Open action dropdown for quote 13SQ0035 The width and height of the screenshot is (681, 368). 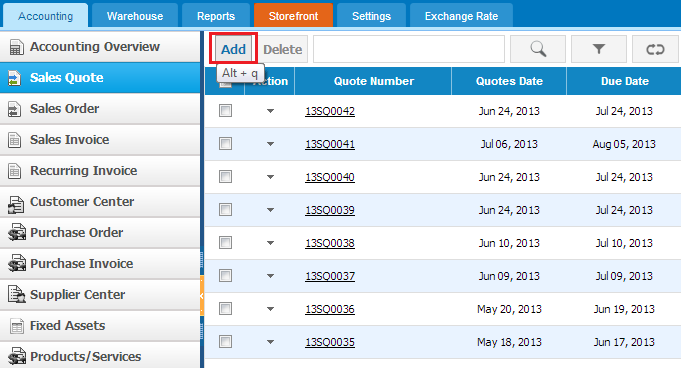(x=270, y=342)
